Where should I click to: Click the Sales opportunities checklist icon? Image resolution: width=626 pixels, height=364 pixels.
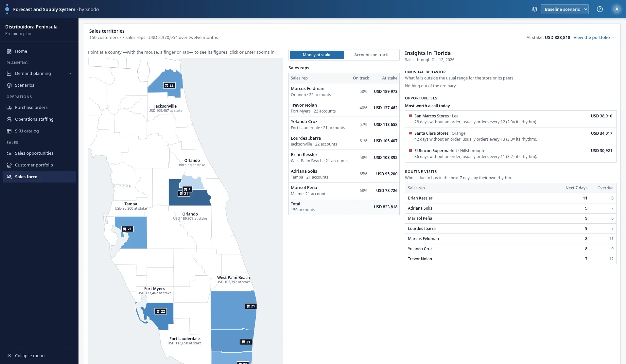(x=9, y=153)
